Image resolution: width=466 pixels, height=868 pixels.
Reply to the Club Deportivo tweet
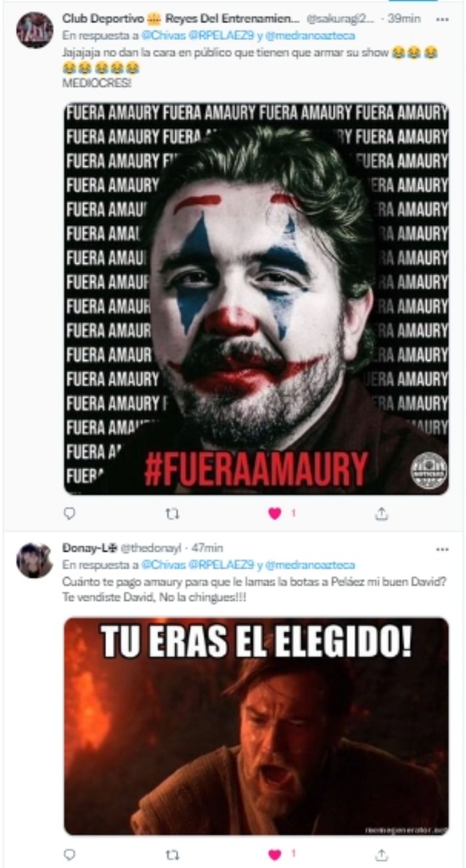coord(70,514)
